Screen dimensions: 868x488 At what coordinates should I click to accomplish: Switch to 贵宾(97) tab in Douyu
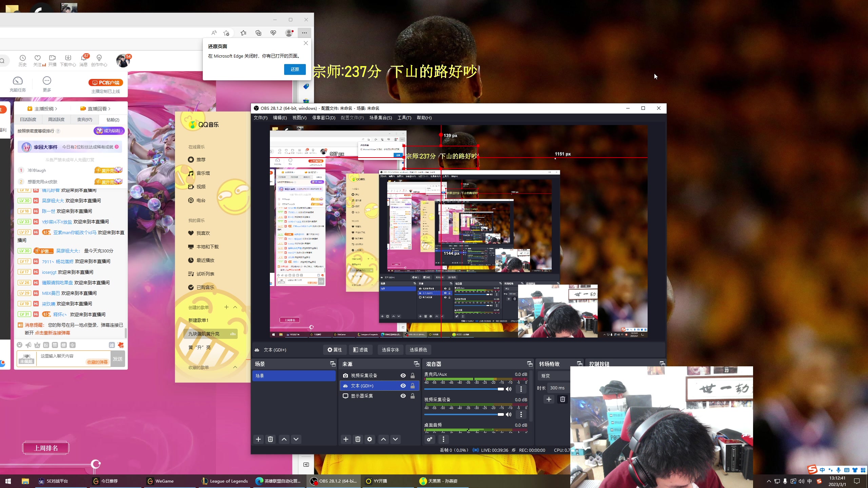click(x=84, y=120)
